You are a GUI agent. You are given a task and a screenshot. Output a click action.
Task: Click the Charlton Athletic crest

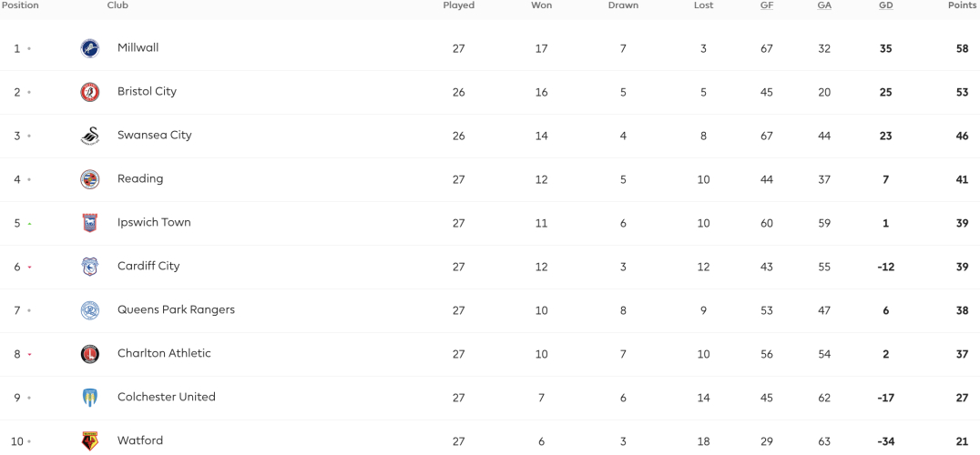[90, 354]
